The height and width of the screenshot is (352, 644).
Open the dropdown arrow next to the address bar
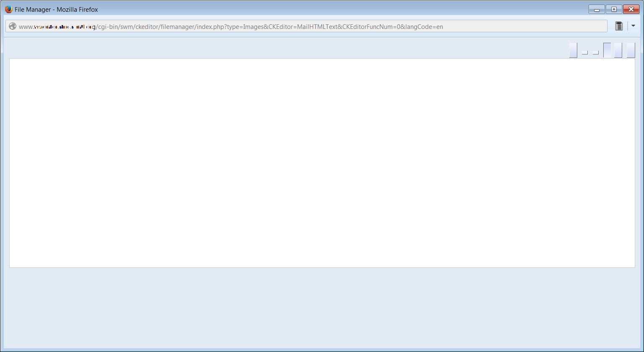pos(633,26)
